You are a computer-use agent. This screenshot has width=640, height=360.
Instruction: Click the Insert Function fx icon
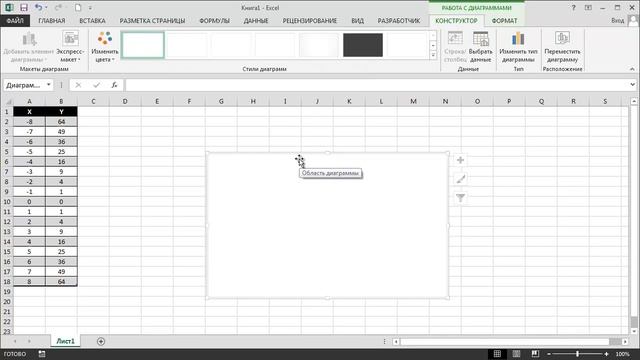[115, 85]
